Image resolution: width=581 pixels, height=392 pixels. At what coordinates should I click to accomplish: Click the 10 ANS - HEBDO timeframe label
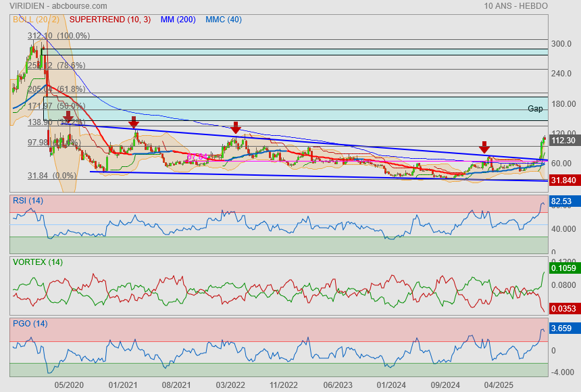(x=515, y=5)
